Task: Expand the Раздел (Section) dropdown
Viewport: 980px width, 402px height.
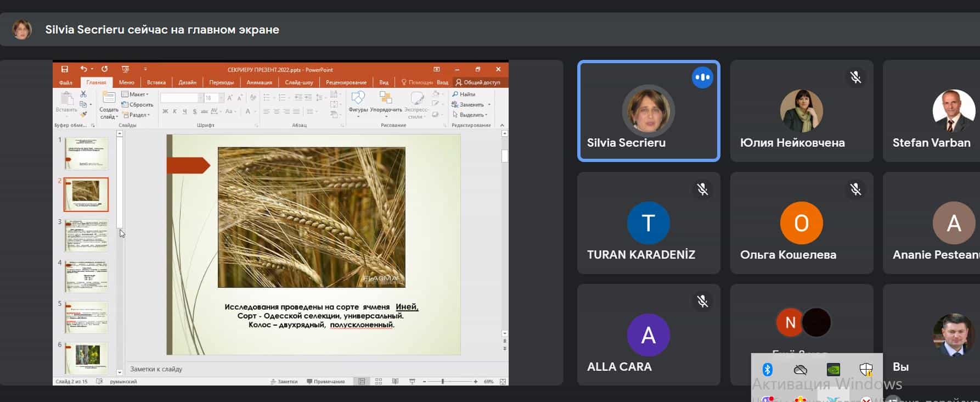Action: click(x=137, y=115)
